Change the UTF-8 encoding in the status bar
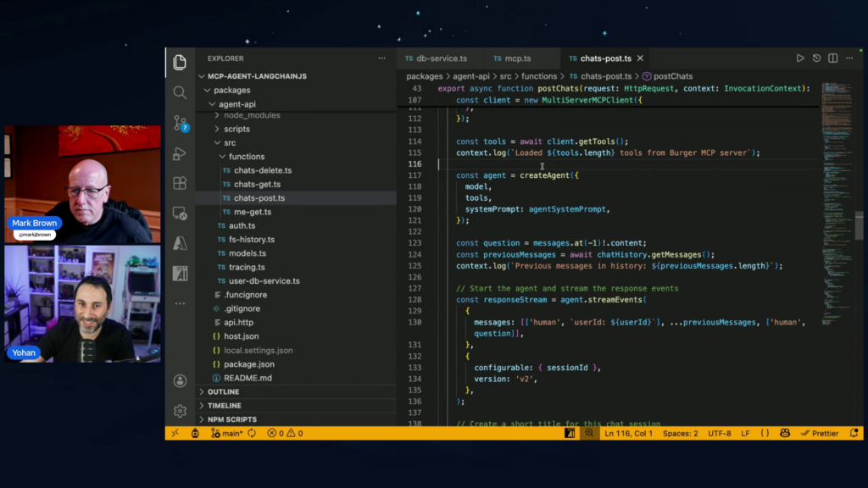Screen dimensions: 868x488 719,433
